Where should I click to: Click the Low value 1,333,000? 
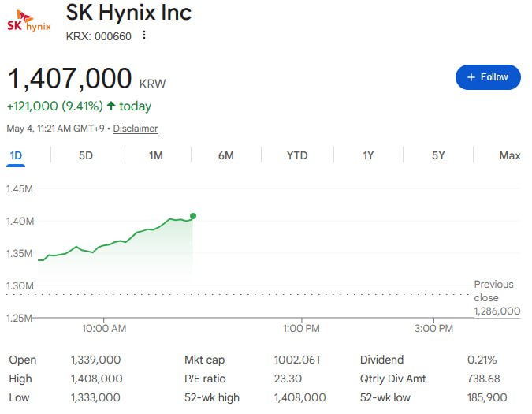point(95,397)
